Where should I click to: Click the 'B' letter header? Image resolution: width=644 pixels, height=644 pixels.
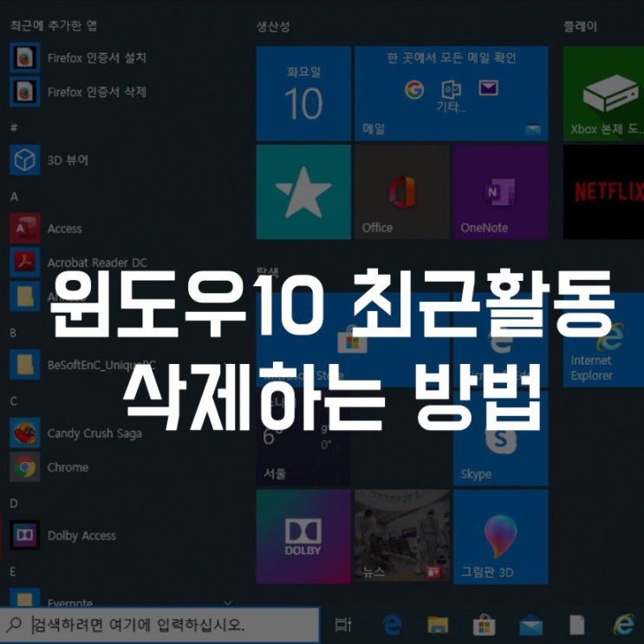tap(13, 333)
